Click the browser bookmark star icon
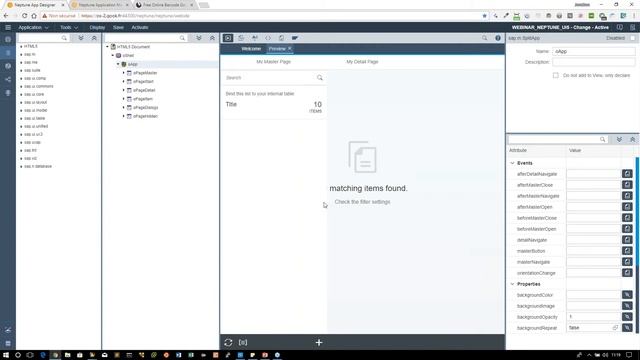This screenshot has height=360, width=640. (x=484, y=16)
